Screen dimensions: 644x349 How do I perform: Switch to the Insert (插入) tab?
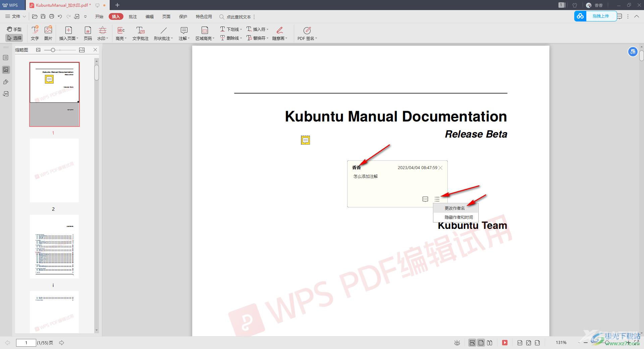[116, 16]
